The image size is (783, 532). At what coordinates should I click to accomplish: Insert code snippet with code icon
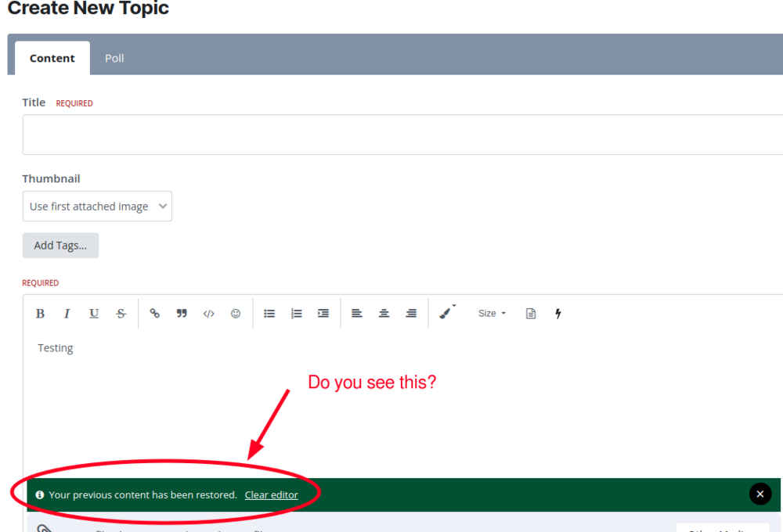click(208, 314)
